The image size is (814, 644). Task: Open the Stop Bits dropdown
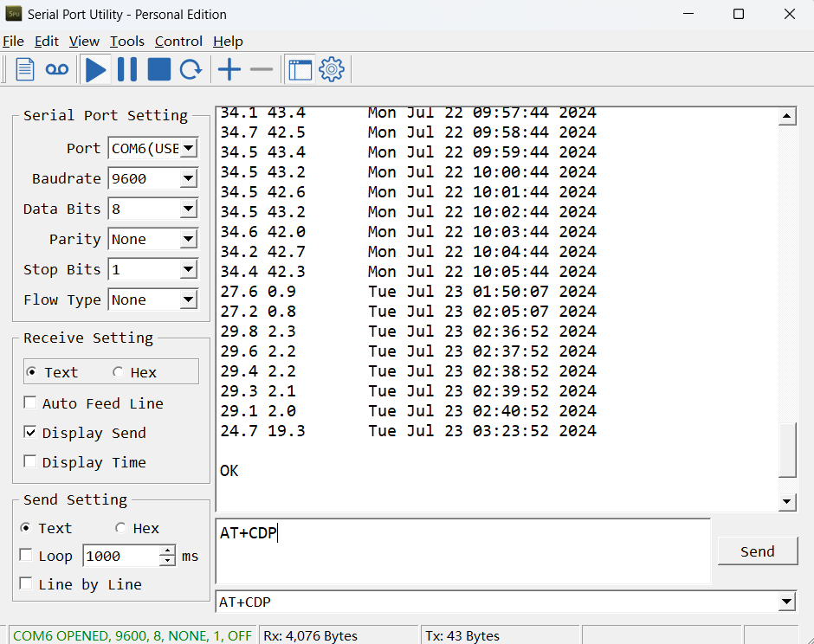click(189, 269)
